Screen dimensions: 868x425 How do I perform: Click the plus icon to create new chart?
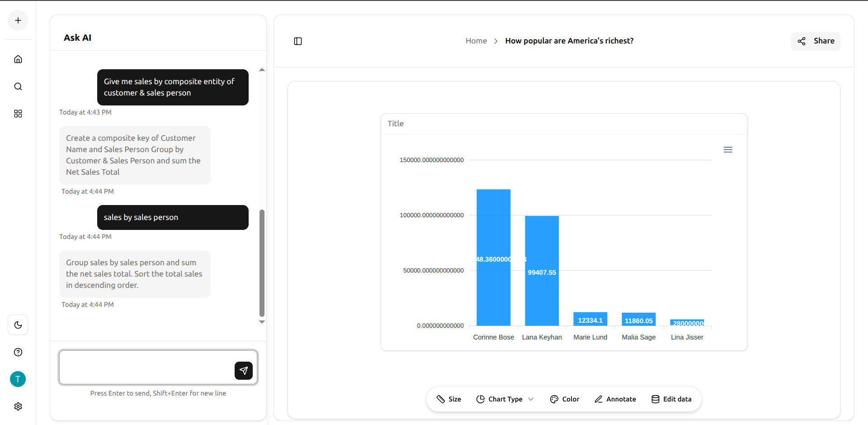pos(18,20)
